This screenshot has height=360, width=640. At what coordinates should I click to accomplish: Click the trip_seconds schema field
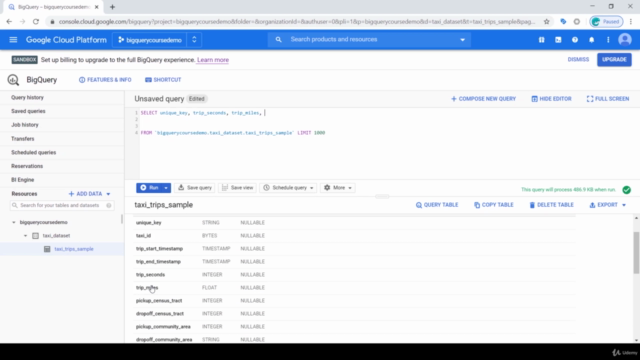pyautogui.click(x=150, y=275)
